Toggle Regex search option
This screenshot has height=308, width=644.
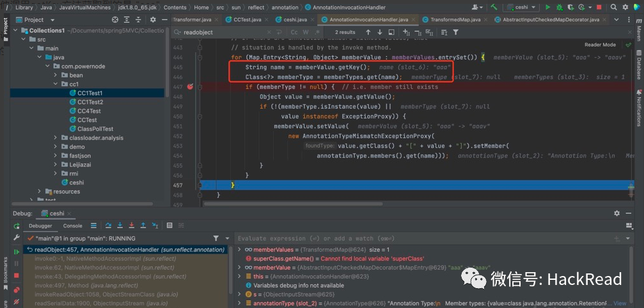[x=317, y=32]
